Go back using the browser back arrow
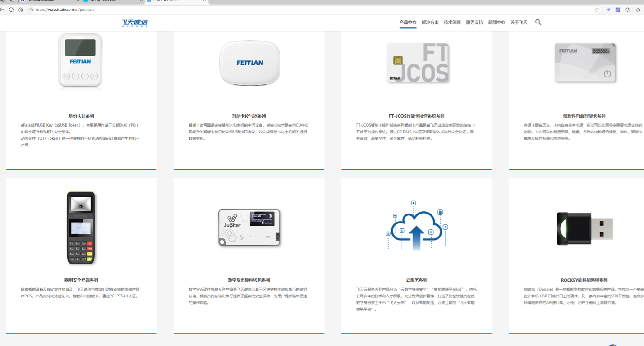The width and height of the screenshot is (644, 346). pyautogui.click(x=2, y=9)
